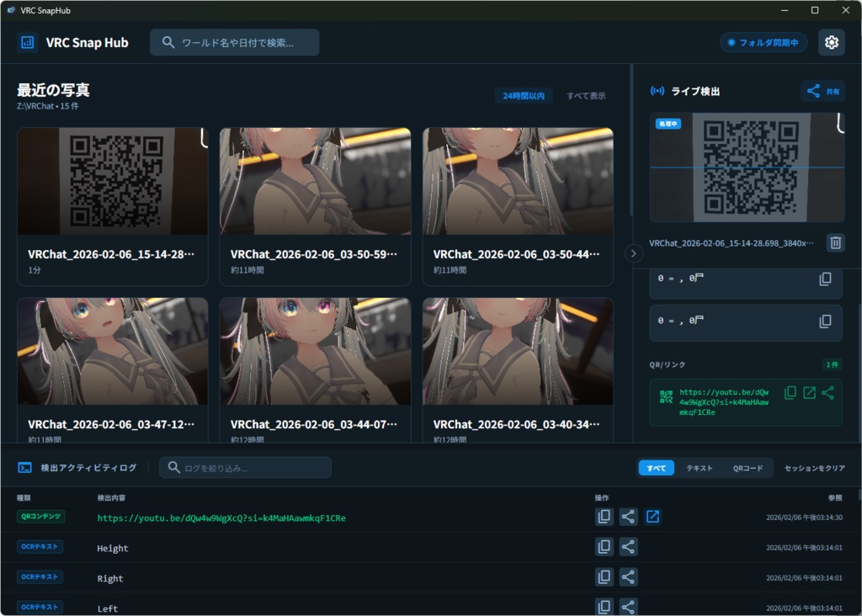Click the 最近の写真 heading
Viewport: 862px width, 616px height.
pyautogui.click(x=53, y=89)
